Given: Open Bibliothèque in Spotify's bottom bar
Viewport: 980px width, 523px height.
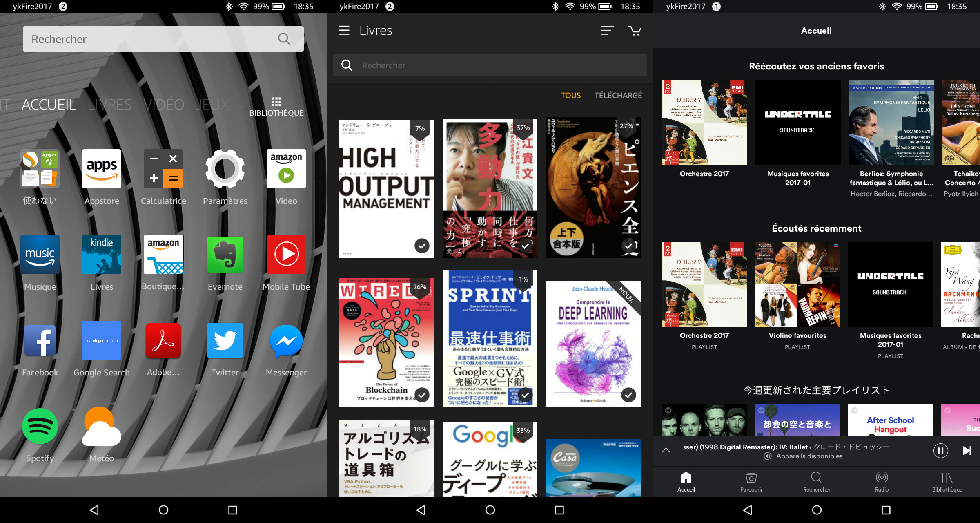Looking at the screenshot, I should pyautogui.click(x=947, y=482).
